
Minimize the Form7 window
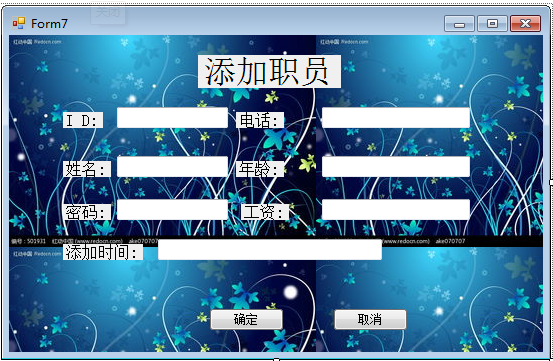[459, 24]
